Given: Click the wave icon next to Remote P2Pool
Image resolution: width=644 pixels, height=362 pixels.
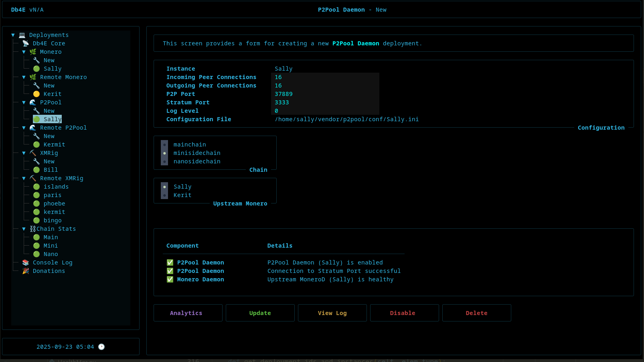Looking at the screenshot, I should point(33,128).
